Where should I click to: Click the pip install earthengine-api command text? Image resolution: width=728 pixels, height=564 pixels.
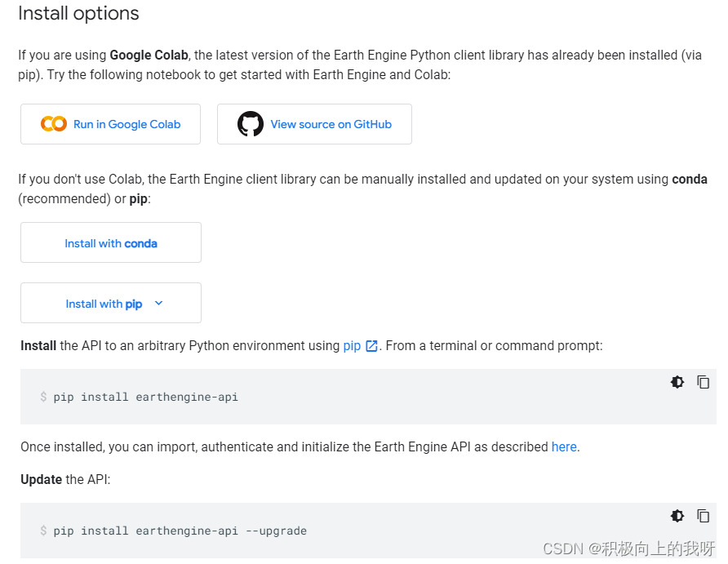pos(146,397)
